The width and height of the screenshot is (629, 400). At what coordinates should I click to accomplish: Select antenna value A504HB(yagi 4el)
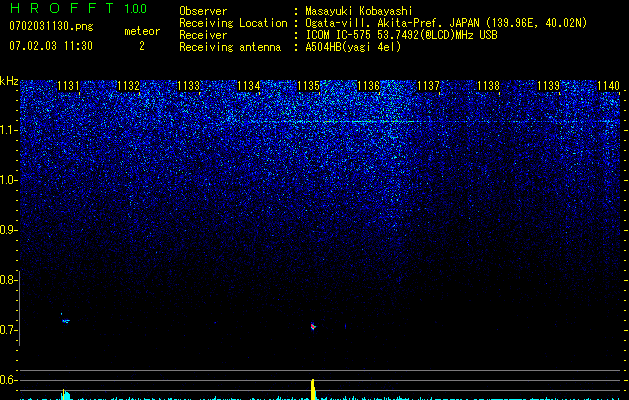(353, 47)
